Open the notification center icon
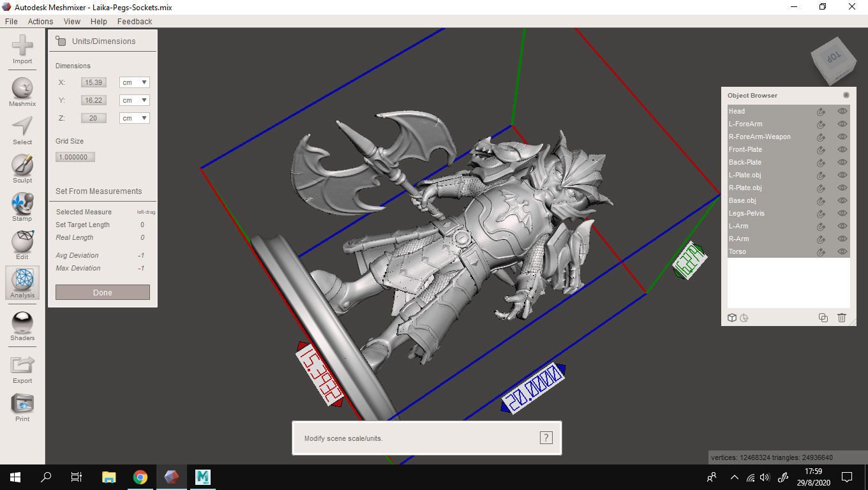 click(x=847, y=477)
